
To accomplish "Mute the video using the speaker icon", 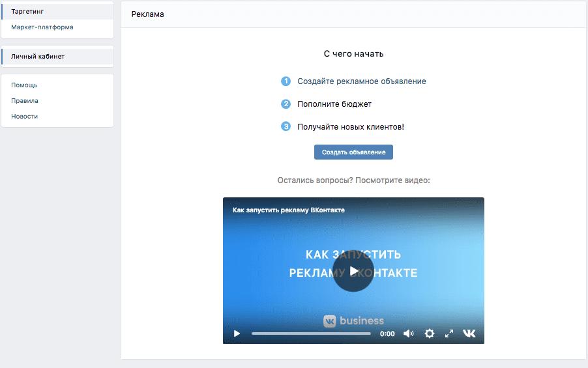I will [x=408, y=333].
